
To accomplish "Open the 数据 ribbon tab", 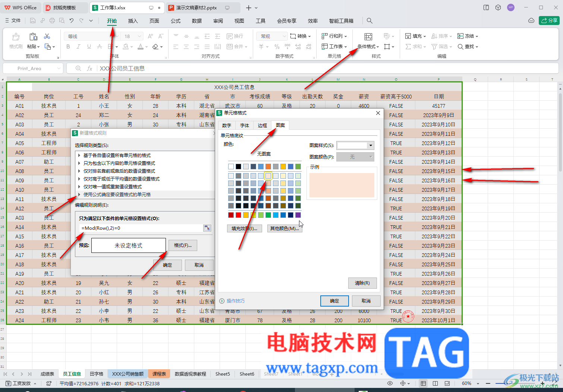I will (x=197, y=21).
